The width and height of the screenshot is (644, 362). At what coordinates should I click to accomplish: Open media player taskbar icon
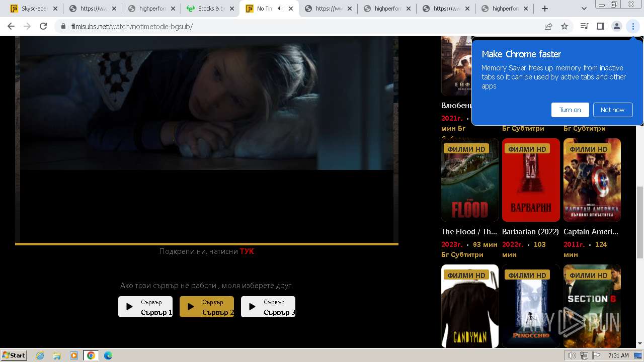[x=74, y=355]
